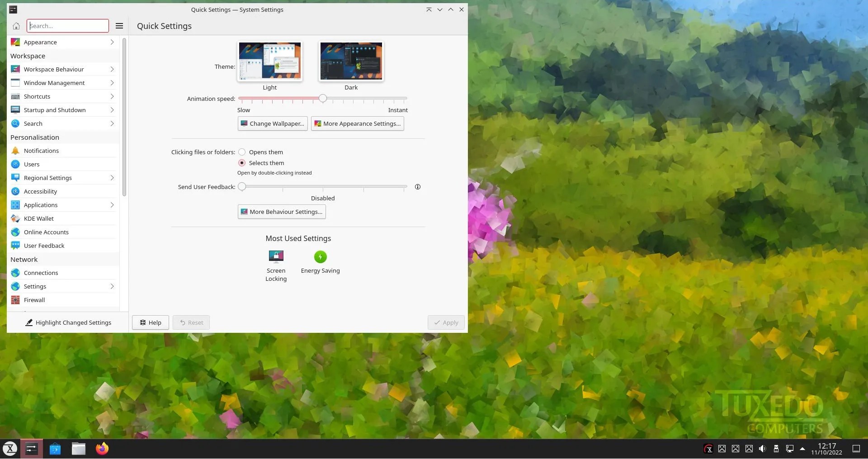Enable Highlight Changed Settings
Screen dimensions: 868x459
pos(69,322)
